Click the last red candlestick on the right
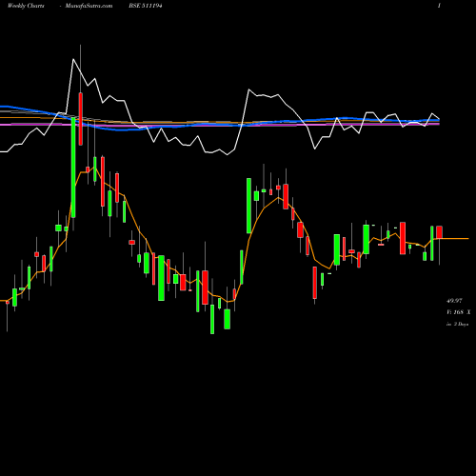Image resolution: width=476 pixels, height=476 pixels. (439, 232)
